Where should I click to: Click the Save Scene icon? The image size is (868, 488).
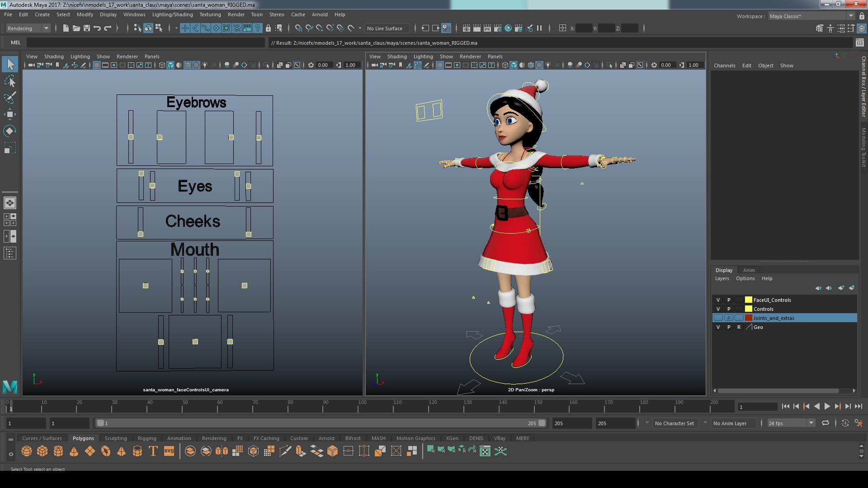coord(87,28)
